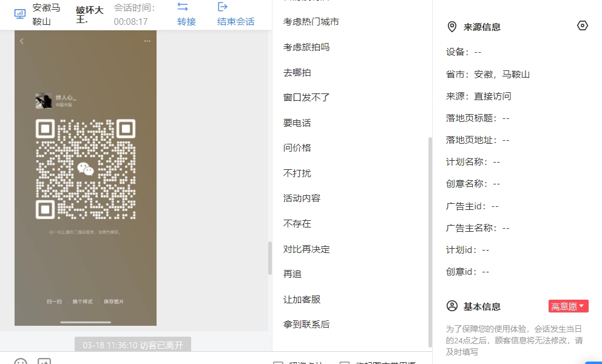602x364 pixels.
Task: Click the 创意id field
Action: click(x=468, y=272)
